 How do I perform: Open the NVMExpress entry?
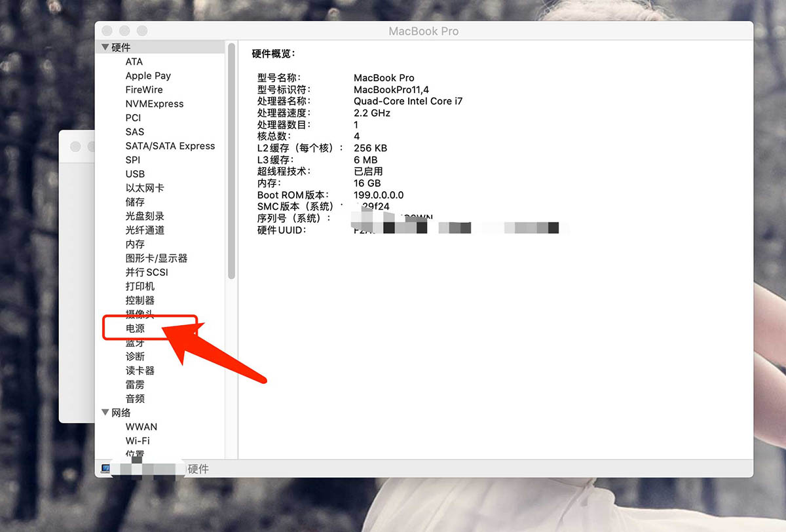[155, 104]
